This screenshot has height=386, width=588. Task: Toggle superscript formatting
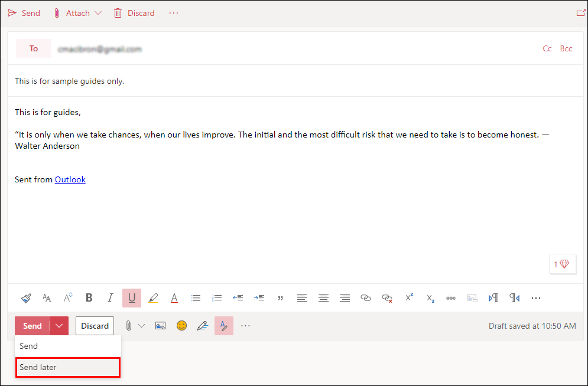[409, 298]
